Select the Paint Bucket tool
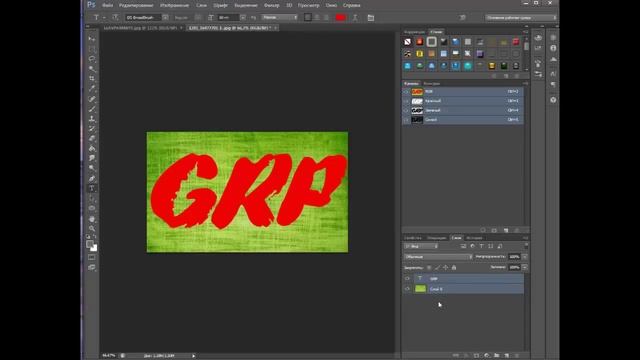 point(92,149)
